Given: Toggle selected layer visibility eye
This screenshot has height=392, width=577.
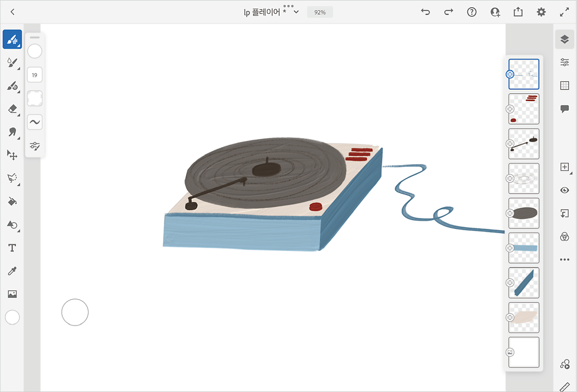Looking at the screenshot, I should click(x=565, y=190).
